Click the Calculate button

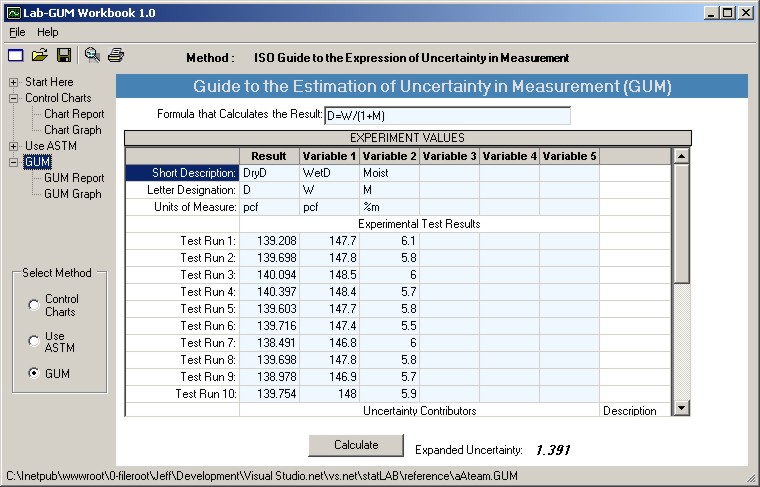tap(356, 445)
